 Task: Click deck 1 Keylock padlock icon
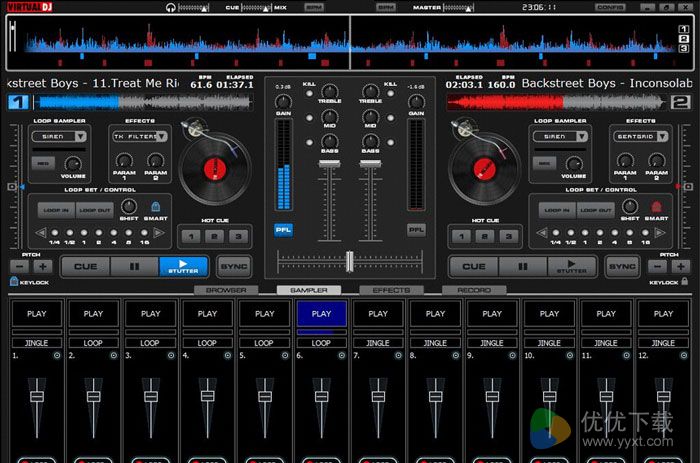[x=14, y=281]
